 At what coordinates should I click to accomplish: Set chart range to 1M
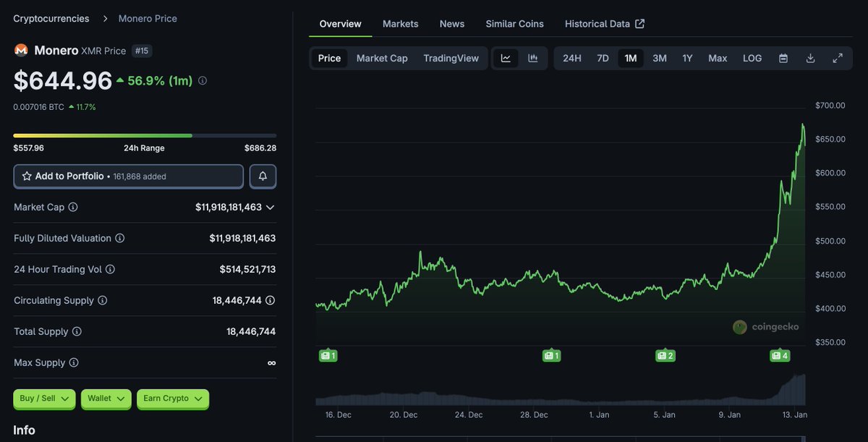pyautogui.click(x=631, y=58)
